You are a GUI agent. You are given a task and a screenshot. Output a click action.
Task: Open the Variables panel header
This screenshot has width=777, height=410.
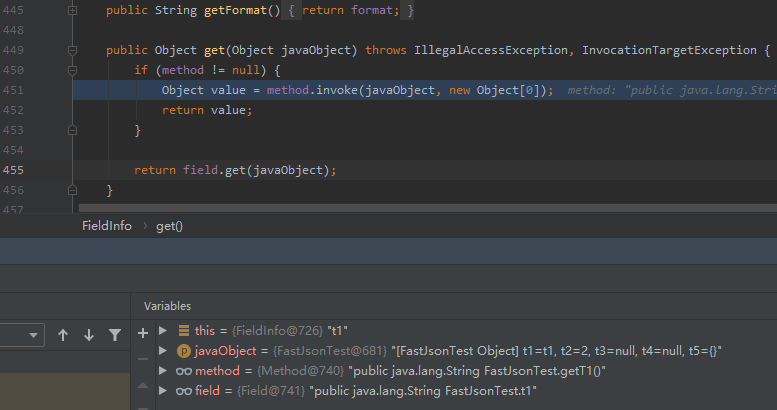167,306
